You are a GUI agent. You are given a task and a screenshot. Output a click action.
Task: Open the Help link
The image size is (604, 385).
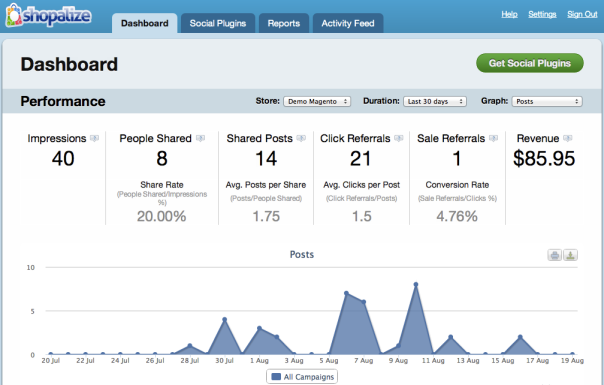pyautogui.click(x=509, y=14)
